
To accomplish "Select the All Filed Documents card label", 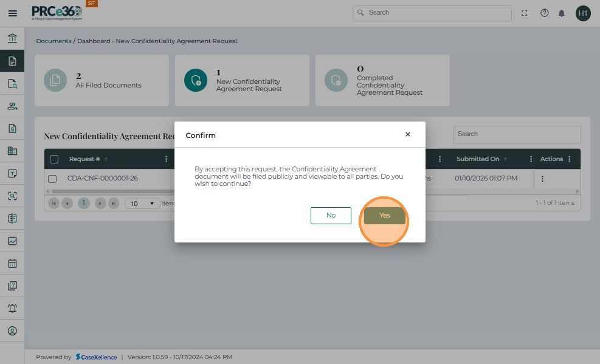I will point(108,85).
